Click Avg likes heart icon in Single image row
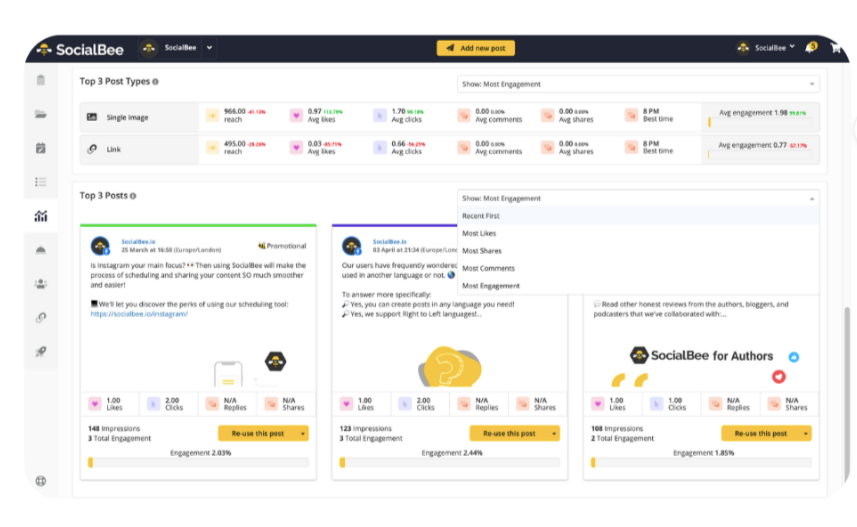857x527 pixels. (x=296, y=115)
